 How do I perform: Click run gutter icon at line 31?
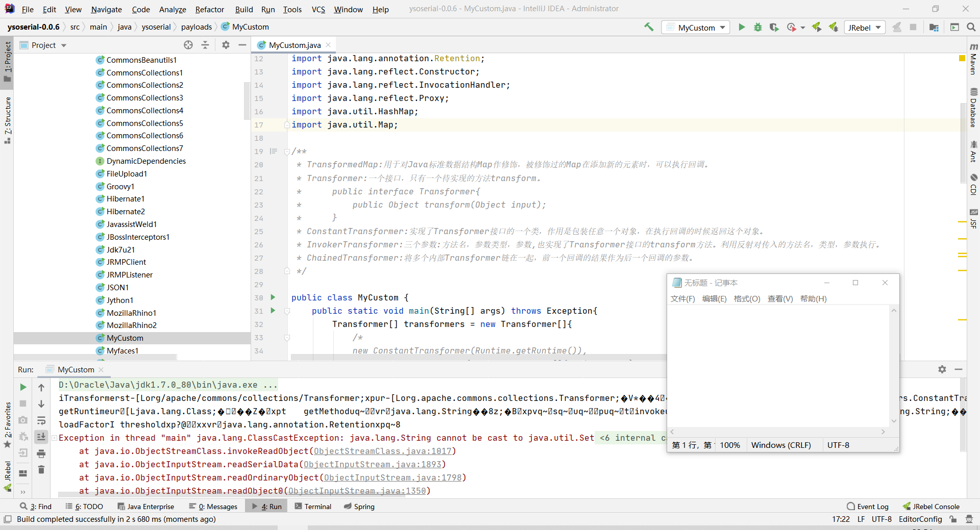click(x=273, y=311)
